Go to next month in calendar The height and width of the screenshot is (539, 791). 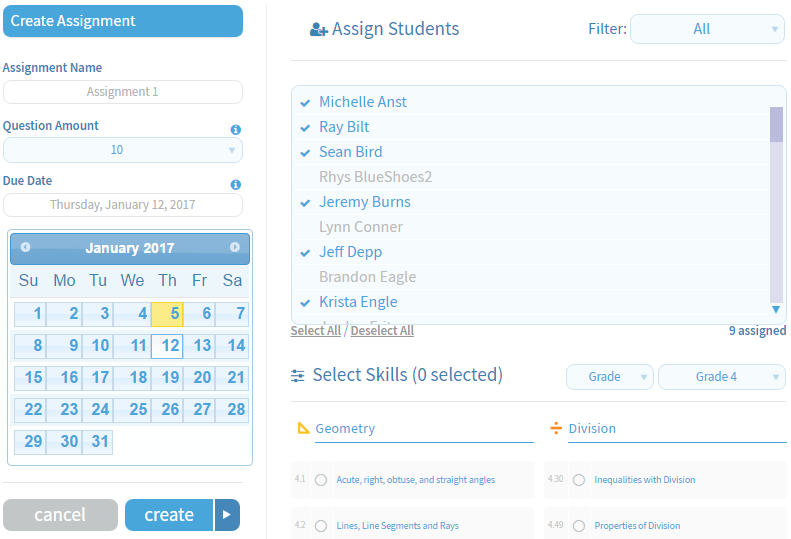235,248
